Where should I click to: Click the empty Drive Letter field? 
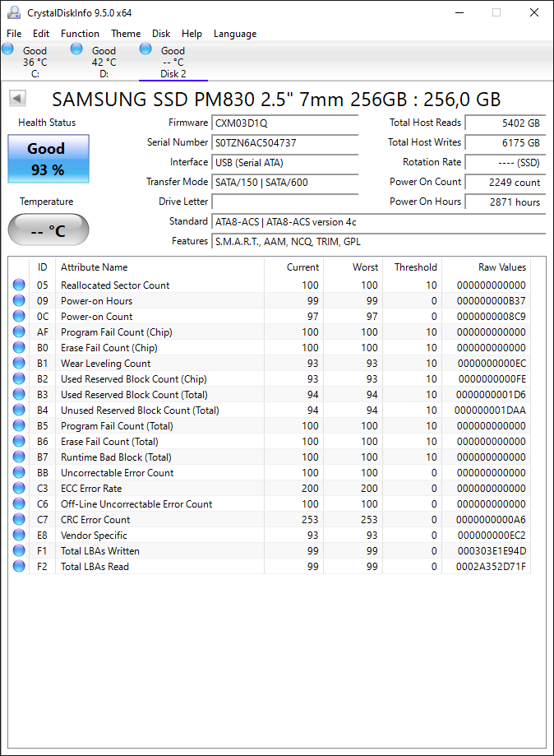pyautogui.click(x=284, y=202)
